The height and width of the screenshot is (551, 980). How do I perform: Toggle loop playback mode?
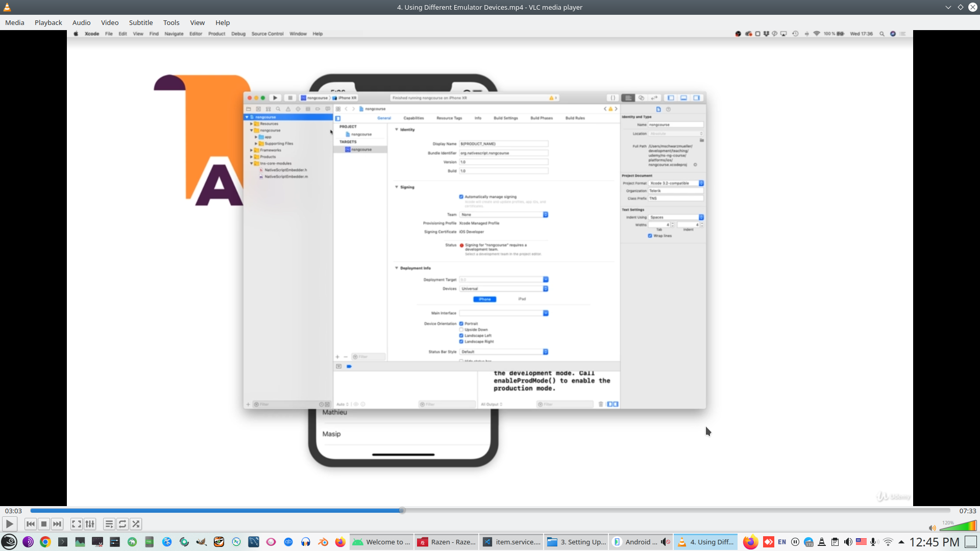pyautogui.click(x=122, y=524)
